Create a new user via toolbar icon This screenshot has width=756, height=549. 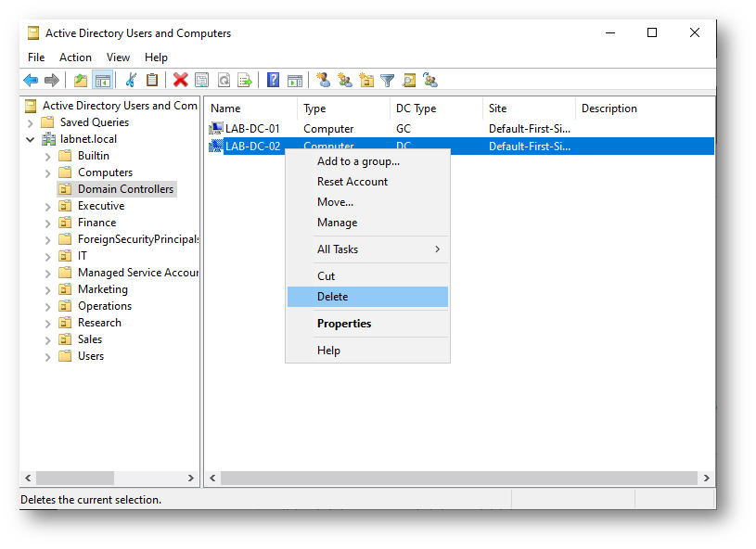tap(323, 80)
